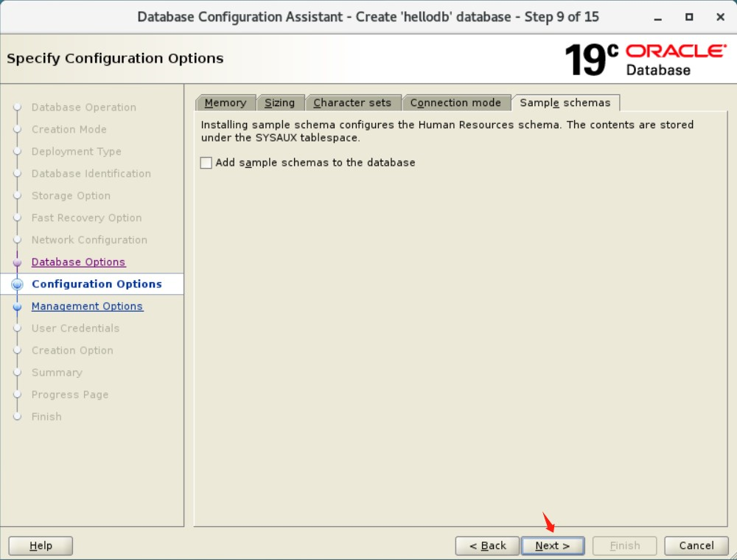Enable Add sample schemas to the database

click(206, 163)
